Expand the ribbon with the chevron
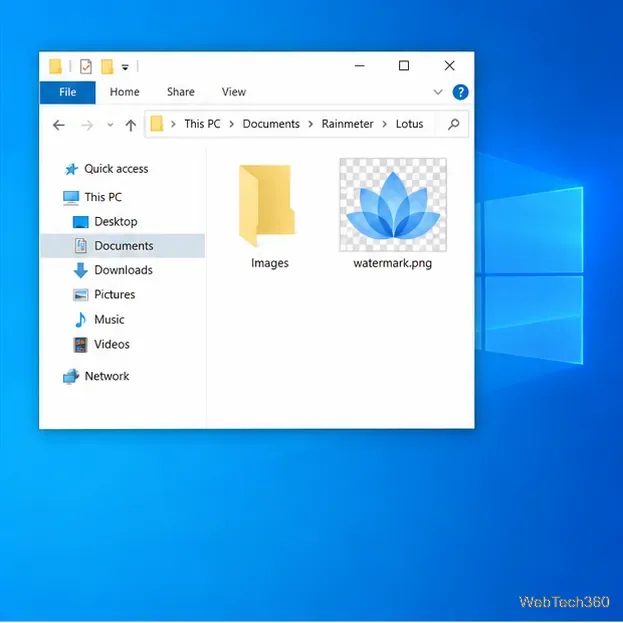The height and width of the screenshot is (623, 623). [x=438, y=92]
